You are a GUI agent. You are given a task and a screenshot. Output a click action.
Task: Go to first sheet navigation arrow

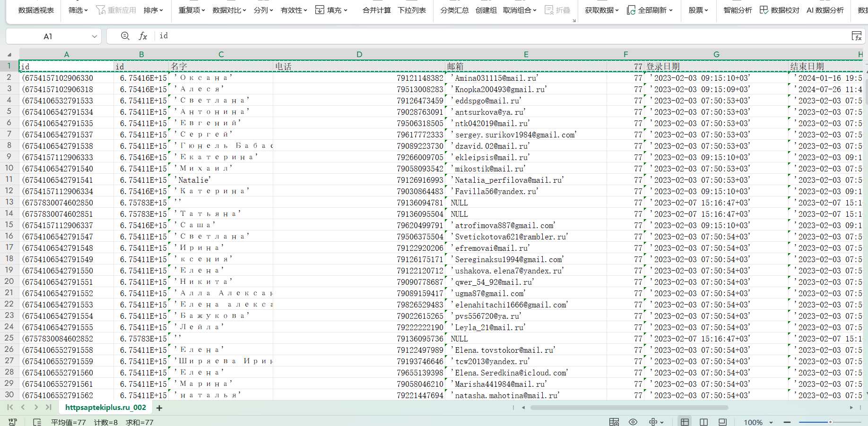[x=10, y=407]
